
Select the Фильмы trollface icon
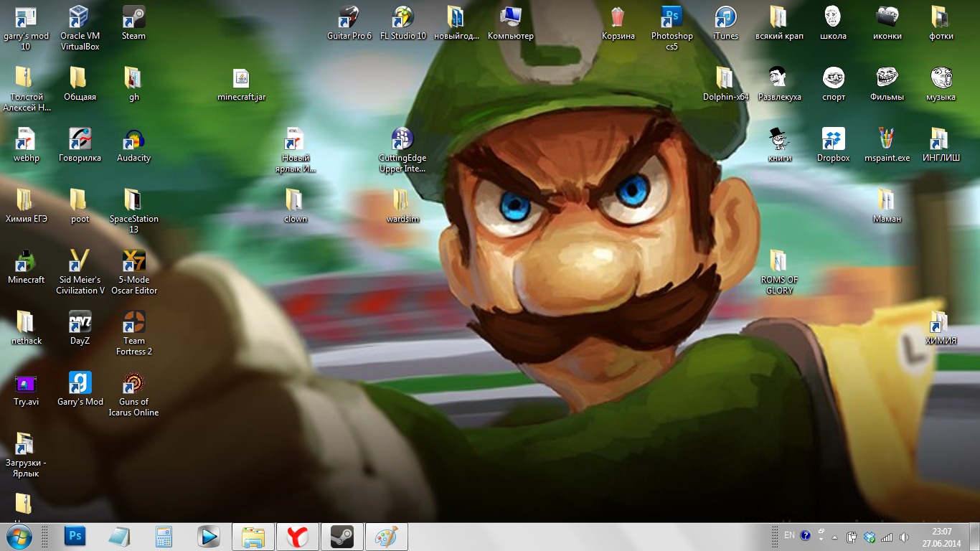[887, 84]
